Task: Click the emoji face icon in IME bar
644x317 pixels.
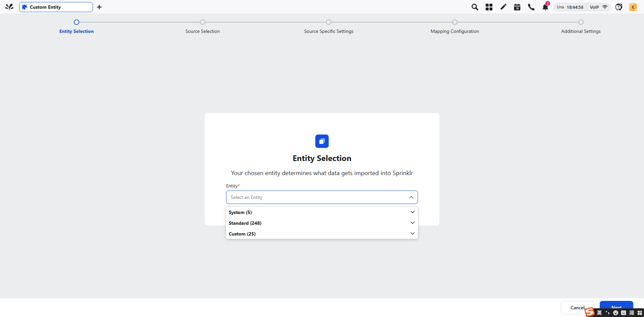Action: pyautogui.click(x=615, y=313)
